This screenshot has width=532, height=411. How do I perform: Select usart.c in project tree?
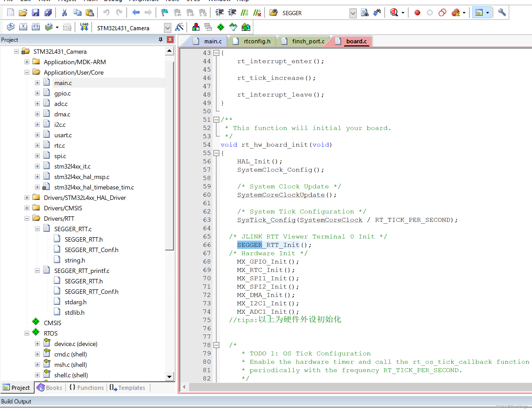(63, 135)
